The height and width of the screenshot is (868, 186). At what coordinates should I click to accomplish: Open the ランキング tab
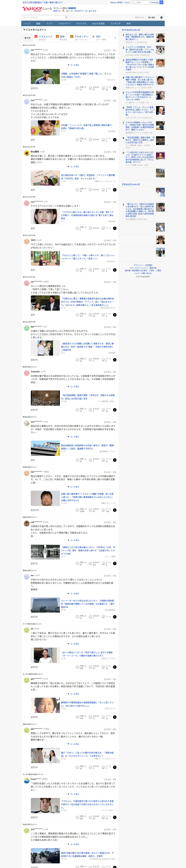pyautogui.click(x=115, y=24)
